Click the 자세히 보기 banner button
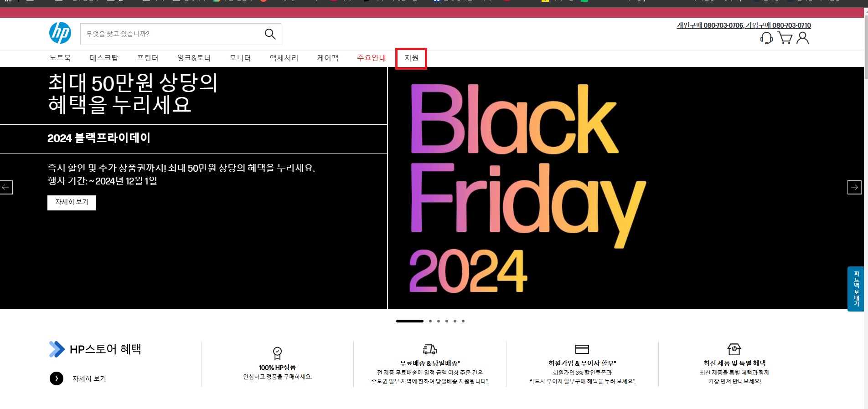Viewport: 868px width, 409px height. [x=72, y=203]
